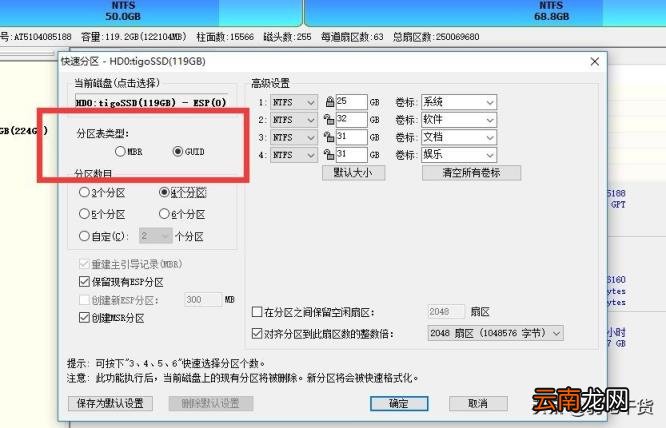Open the custom partition count dropdown
Image resolution: width=666 pixels, height=428 pixels.
pos(155,236)
